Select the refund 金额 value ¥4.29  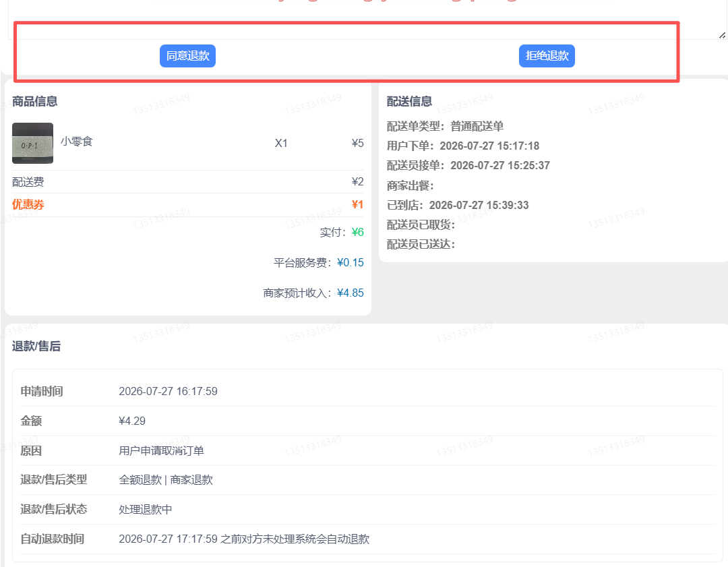(x=132, y=421)
